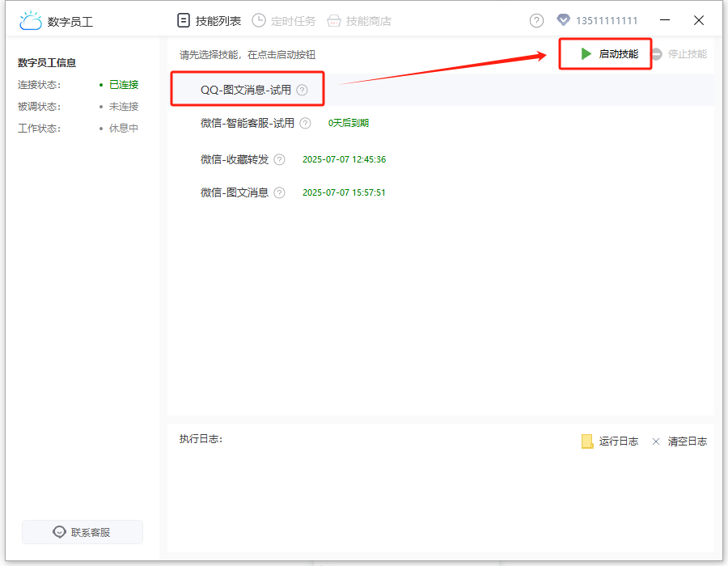Click the help question mark icon in title bar
728x566 pixels.
click(536, 21)
